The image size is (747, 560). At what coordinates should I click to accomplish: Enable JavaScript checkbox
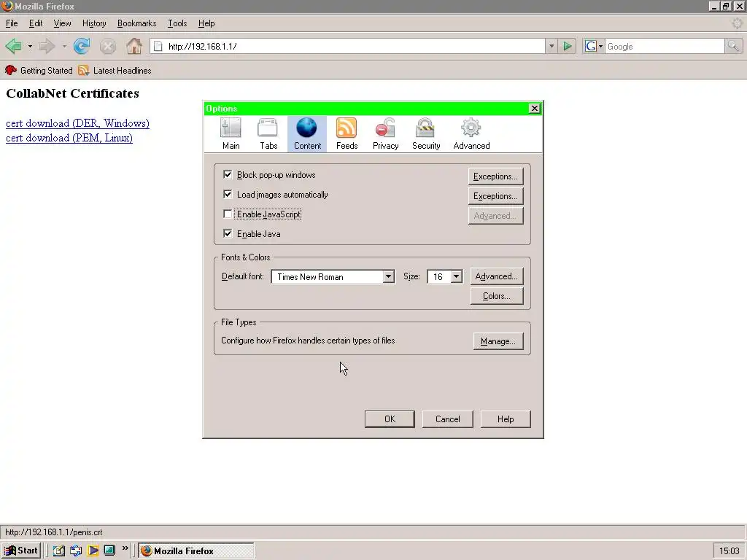pyautogui.click(x=228, y=214)
